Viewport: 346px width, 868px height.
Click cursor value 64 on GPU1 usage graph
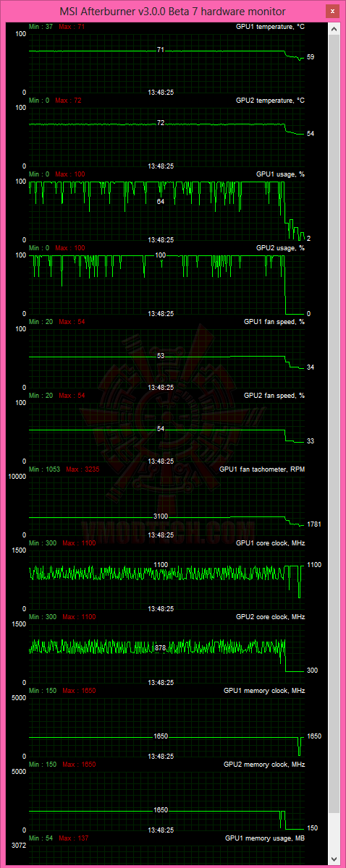point(161,202)
